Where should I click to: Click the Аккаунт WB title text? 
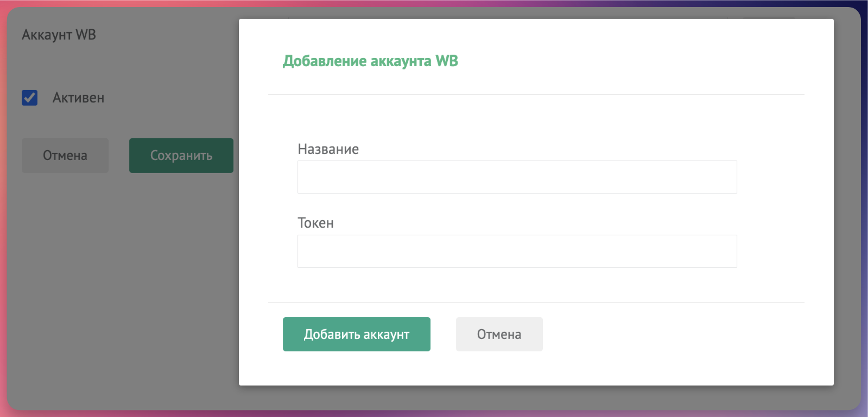[59, 35]
